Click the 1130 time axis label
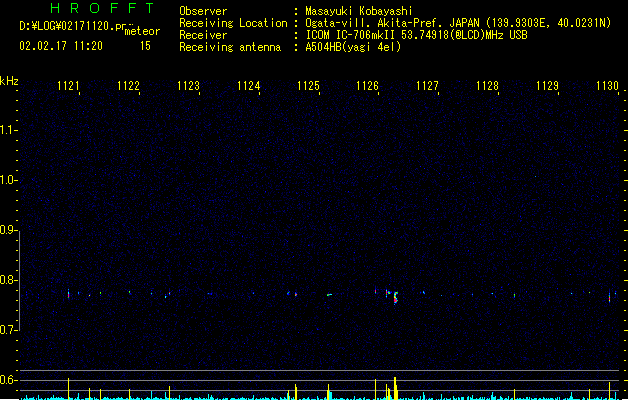Viewport: 629px width, 400px height. [x=607, y=86]
